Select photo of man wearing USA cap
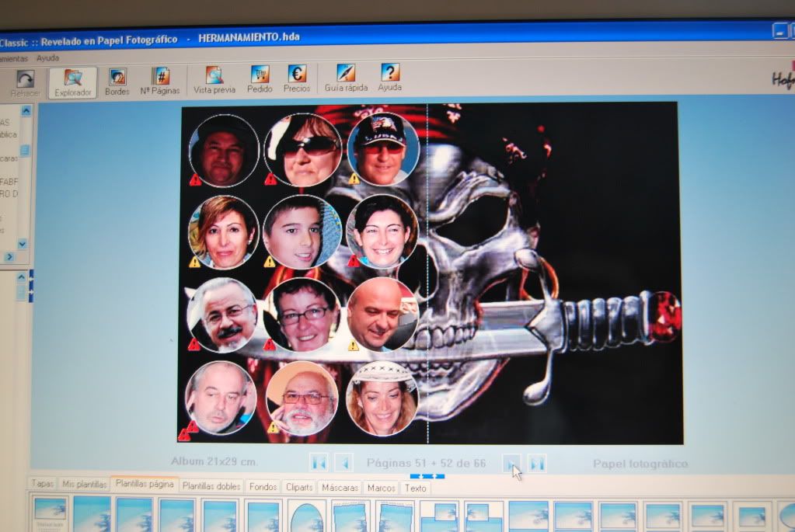Screen dimensions: 795x532 [383, 149]
